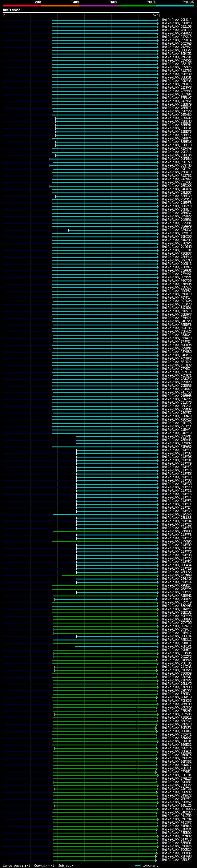197x868 pixels.
Task: Open hit UniRef100_Q2V9B3
Action: 177,91
